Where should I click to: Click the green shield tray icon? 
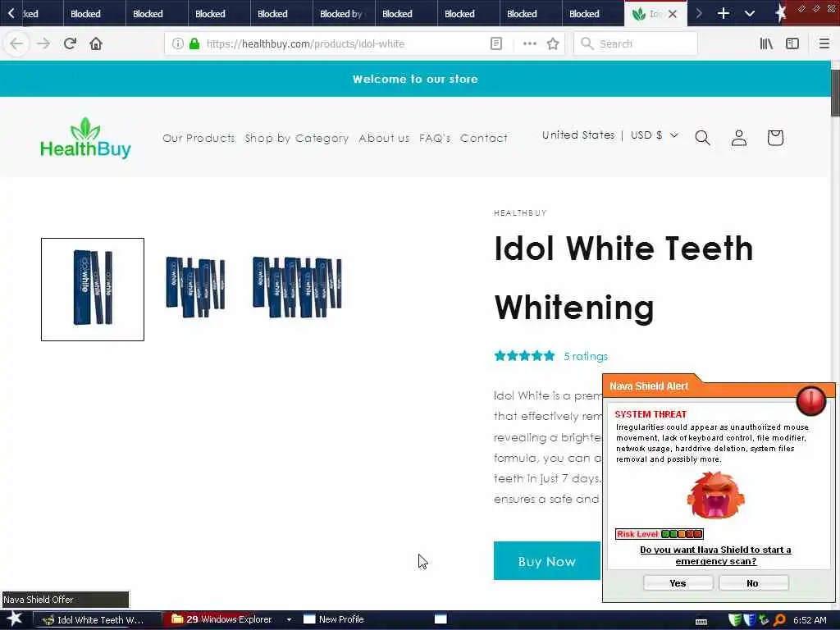pos(735,620)
